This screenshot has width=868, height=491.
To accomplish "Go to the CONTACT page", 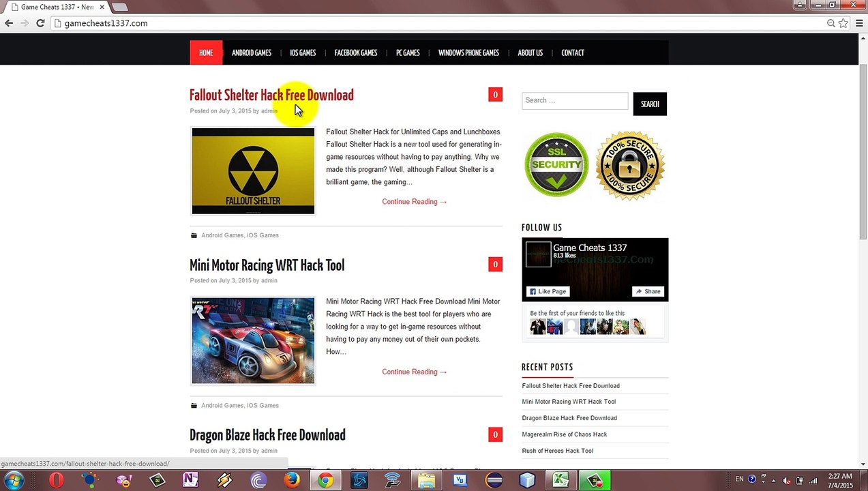I will [x=573, y=53].
